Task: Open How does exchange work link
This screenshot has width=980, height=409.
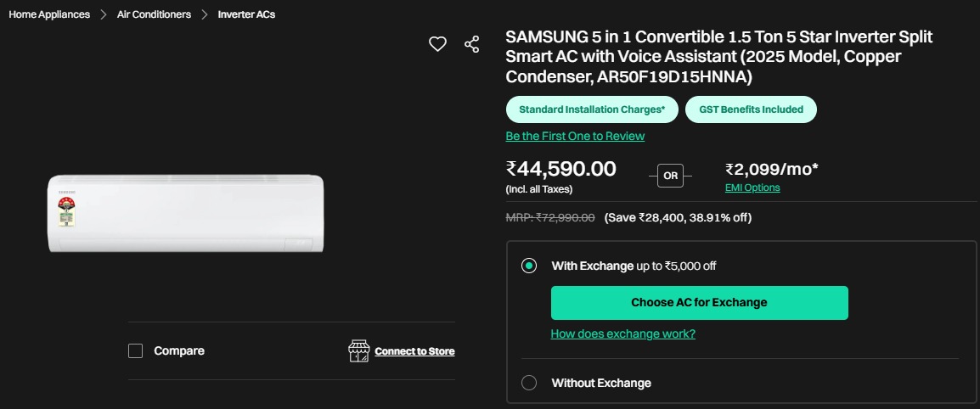Action: [622, 333]
